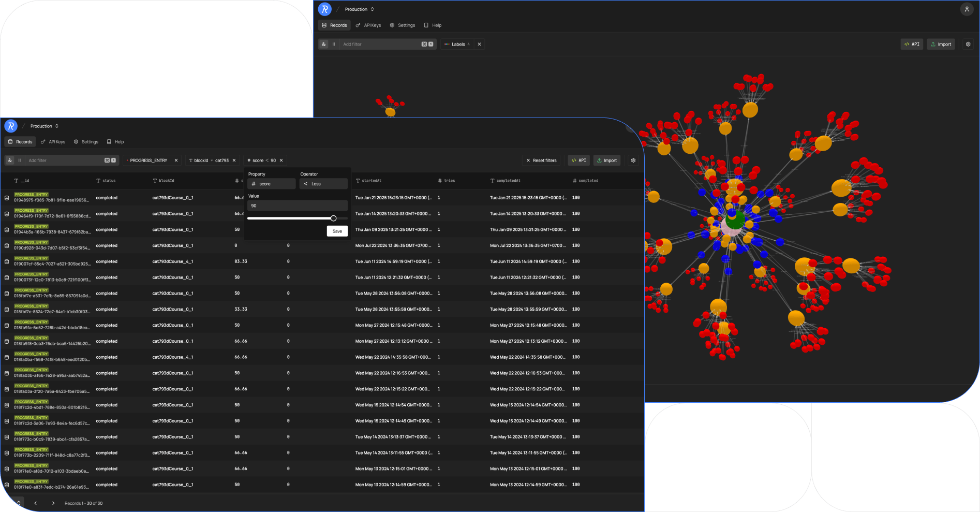Open the Property score dropdown

271,184
